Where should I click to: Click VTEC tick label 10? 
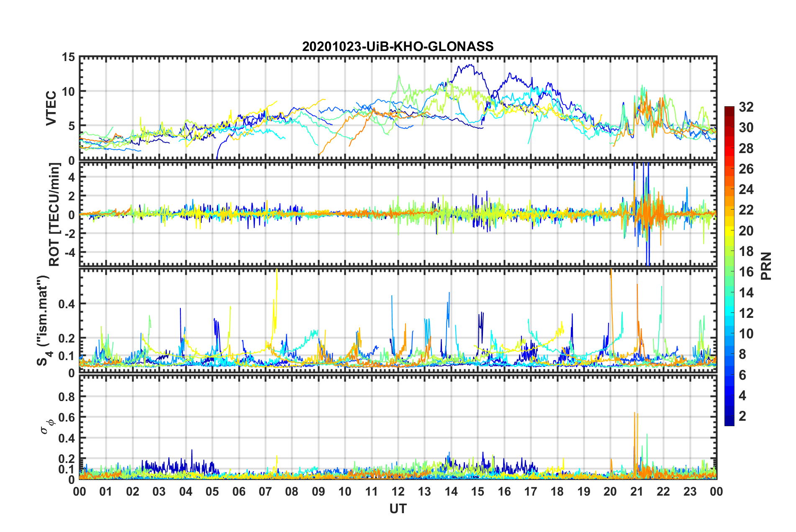(x=68, y=92)
